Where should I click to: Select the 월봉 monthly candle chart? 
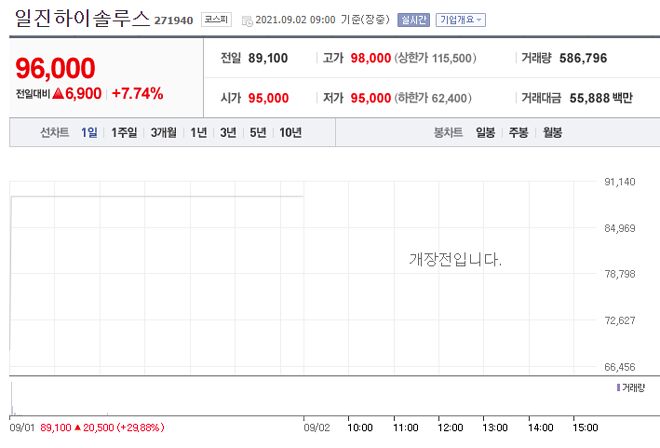[551, 133]
